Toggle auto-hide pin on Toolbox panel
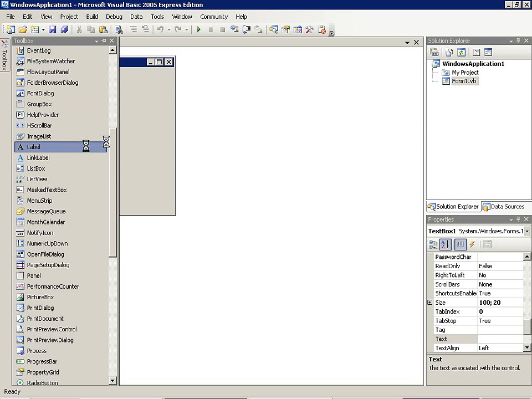This screenshot has width=532, height=399. [x=104, y=41]
